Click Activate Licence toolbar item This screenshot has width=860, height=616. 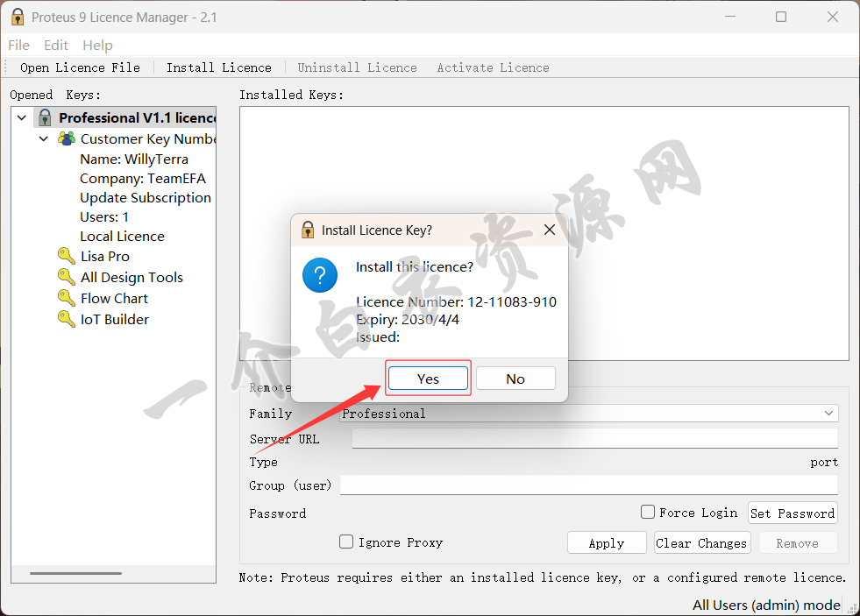(493, 67)
